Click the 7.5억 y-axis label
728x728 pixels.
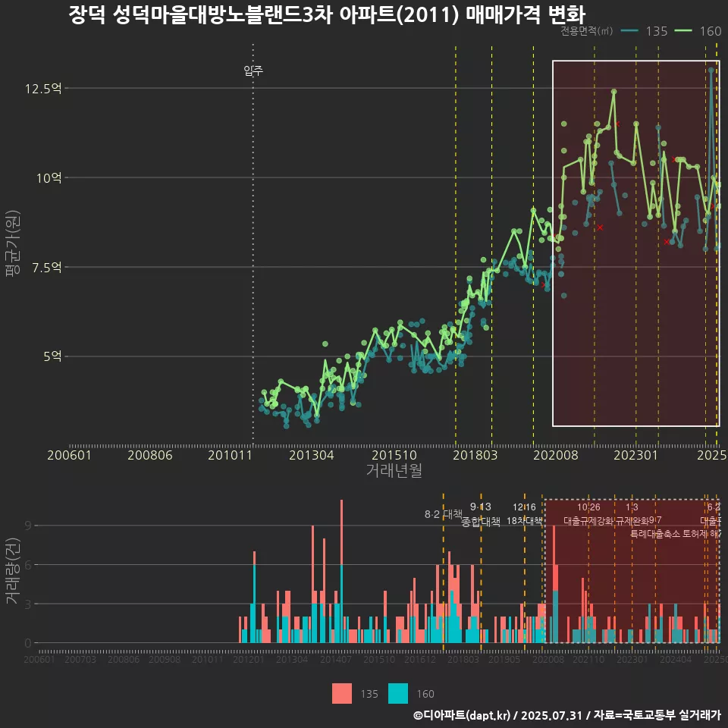[x=46, y=268]
